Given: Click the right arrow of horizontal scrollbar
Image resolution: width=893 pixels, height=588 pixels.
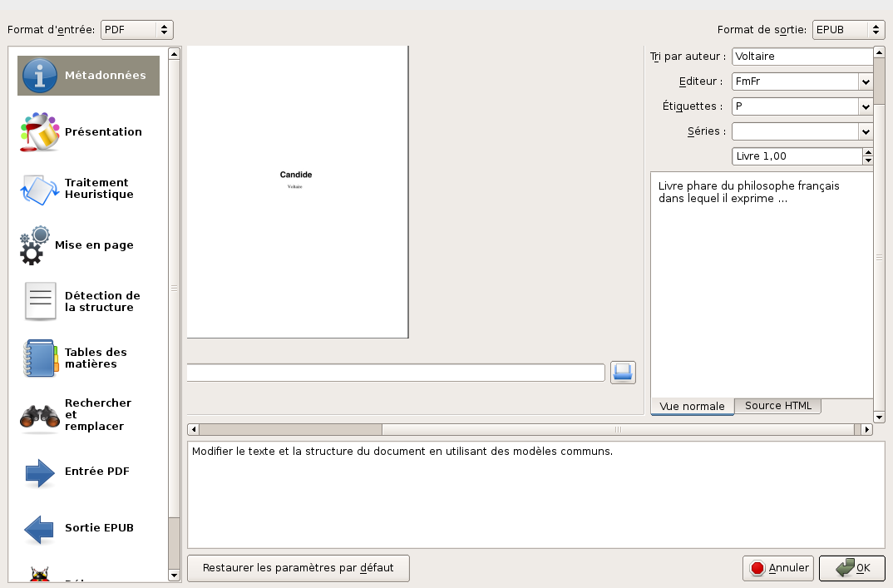Looking at the screenshot, I should pos(866,430).
